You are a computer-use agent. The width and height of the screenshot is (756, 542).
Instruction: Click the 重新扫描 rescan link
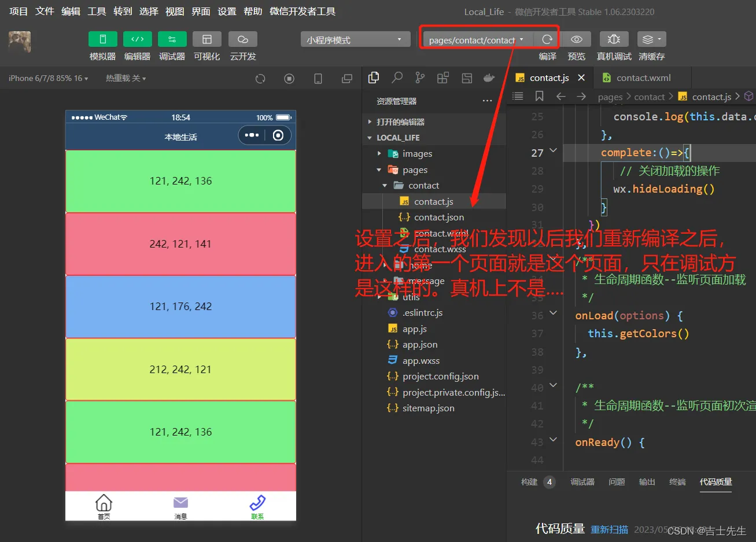610,529
